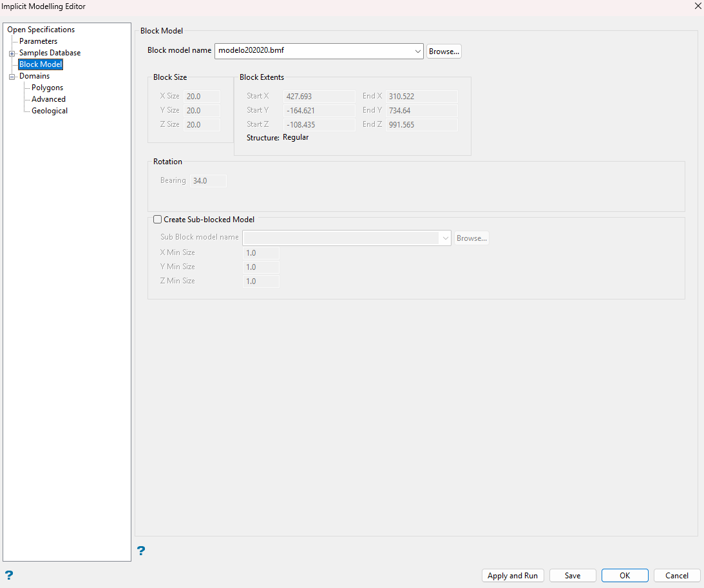Select Parameters in the specifications tree

tap(38, 41)
